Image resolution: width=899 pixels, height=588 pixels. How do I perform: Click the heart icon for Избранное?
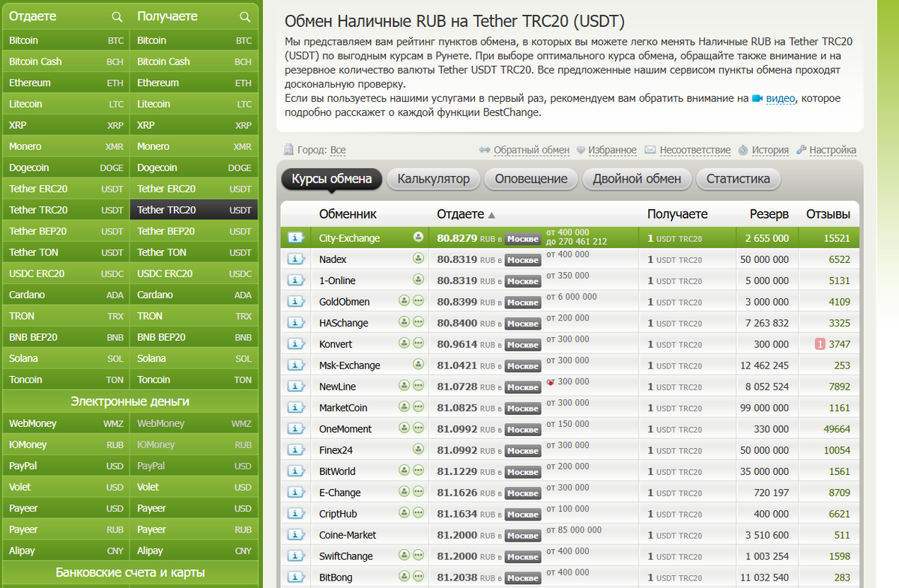(581, 150)
